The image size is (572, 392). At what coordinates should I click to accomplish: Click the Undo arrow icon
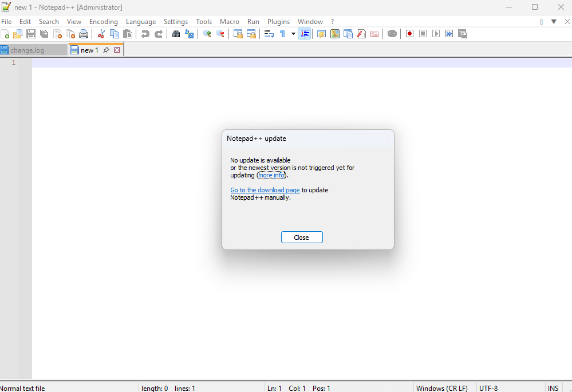click(x=145, y=34)
